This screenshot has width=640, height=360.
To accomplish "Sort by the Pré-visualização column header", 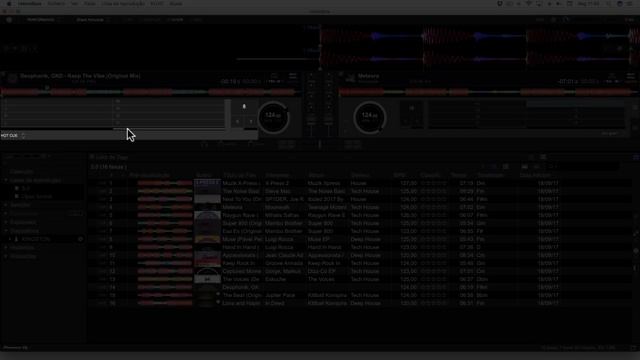I will (x=149, y=175).
